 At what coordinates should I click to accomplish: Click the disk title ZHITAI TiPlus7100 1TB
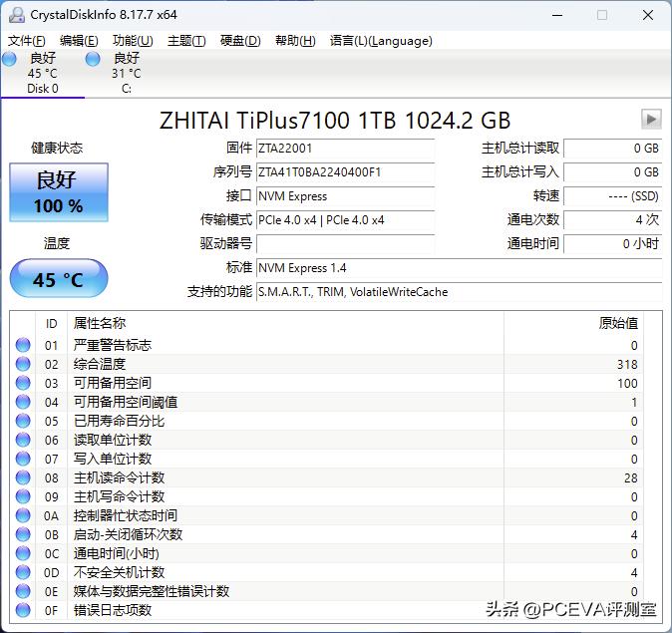coord(335,121)
